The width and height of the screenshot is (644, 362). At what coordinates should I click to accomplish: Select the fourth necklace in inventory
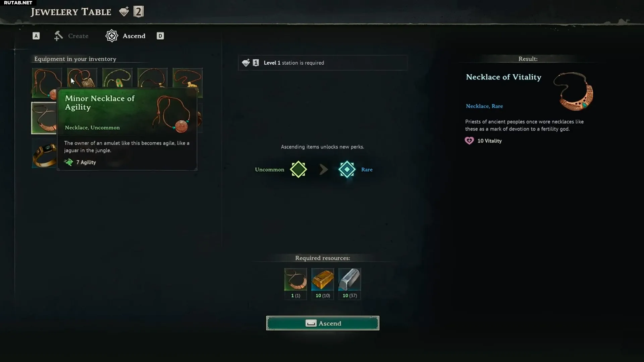click(152, 78)
